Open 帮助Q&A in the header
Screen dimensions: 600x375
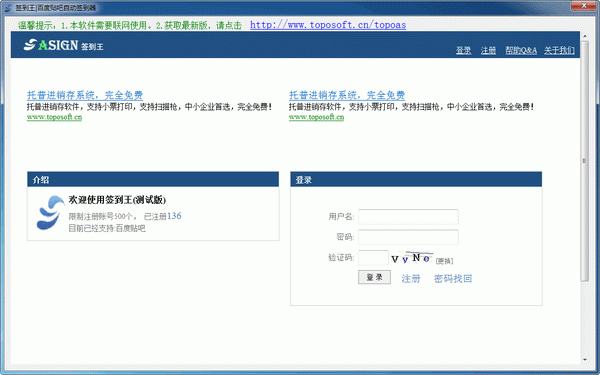521,50
